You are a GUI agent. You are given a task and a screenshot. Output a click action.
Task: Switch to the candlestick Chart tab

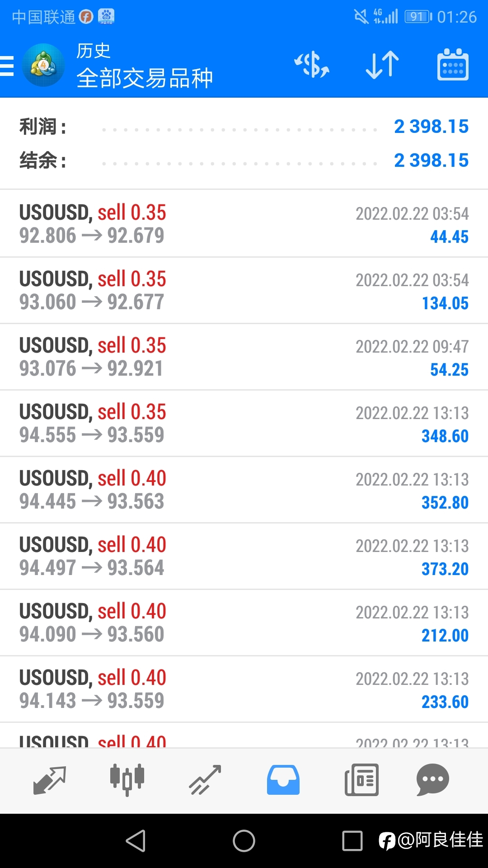pos(127,780)
